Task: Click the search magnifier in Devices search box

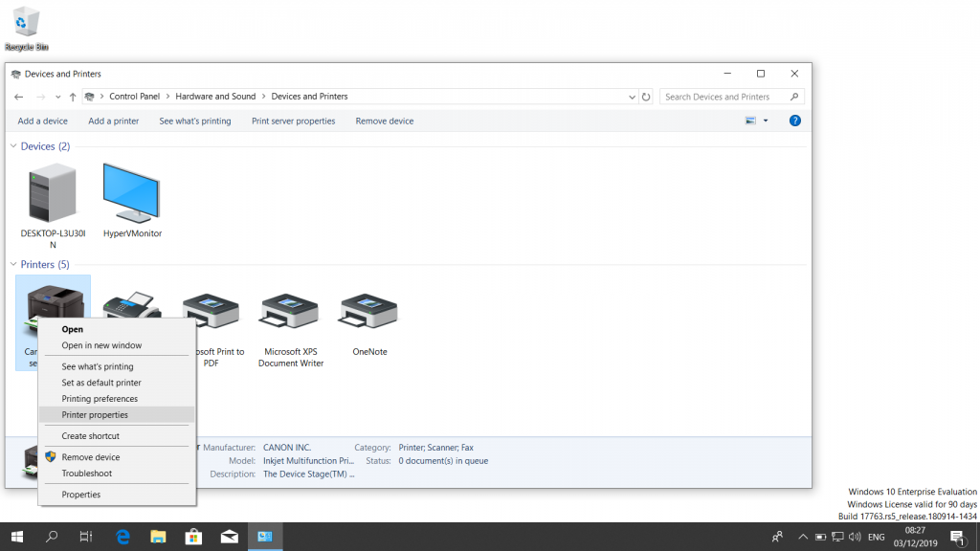Action: pyautogui.click(x=793, y=97)
